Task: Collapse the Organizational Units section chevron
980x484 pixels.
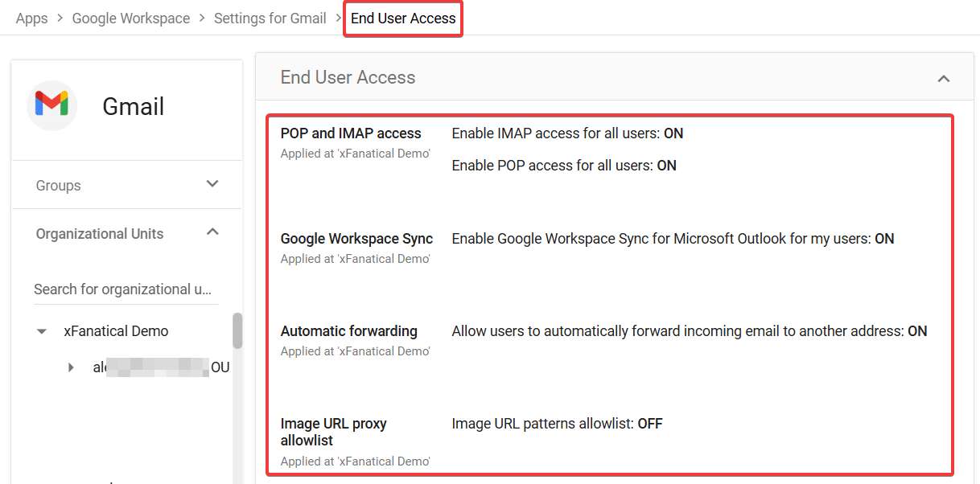Action: (x=212, y=232)
